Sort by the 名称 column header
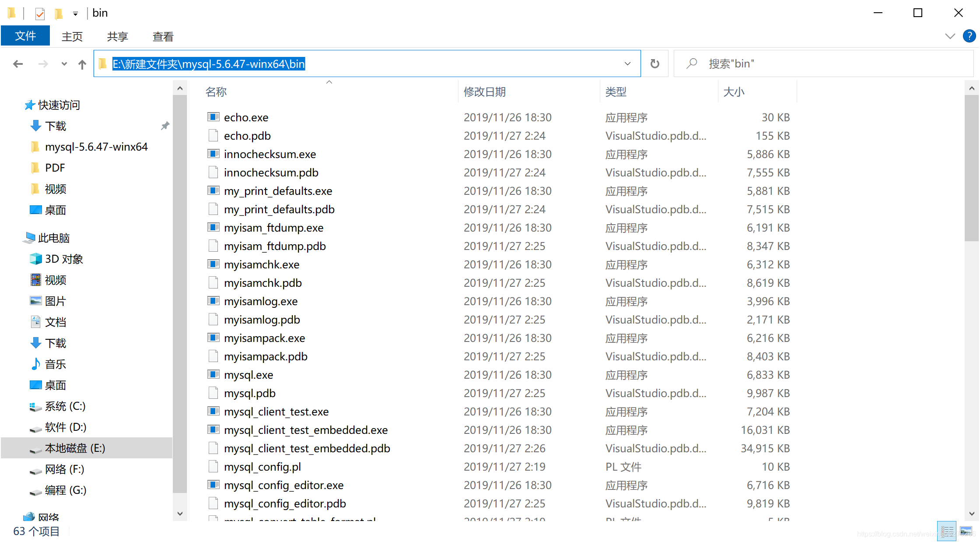The height and width of the screenshot is (542, 980). pos(216,92)
